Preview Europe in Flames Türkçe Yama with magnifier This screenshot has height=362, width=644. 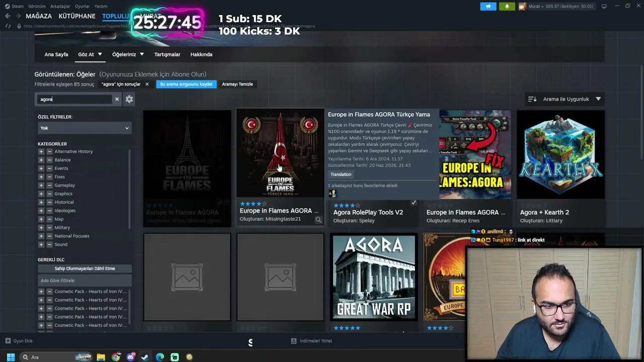[x=318, y=219]
